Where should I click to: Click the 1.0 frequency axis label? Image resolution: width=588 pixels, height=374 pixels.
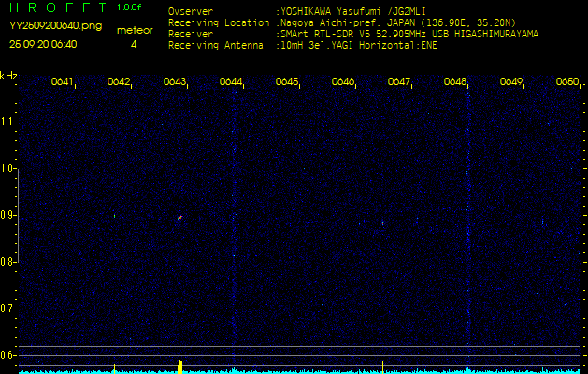(x=7, y=169)
